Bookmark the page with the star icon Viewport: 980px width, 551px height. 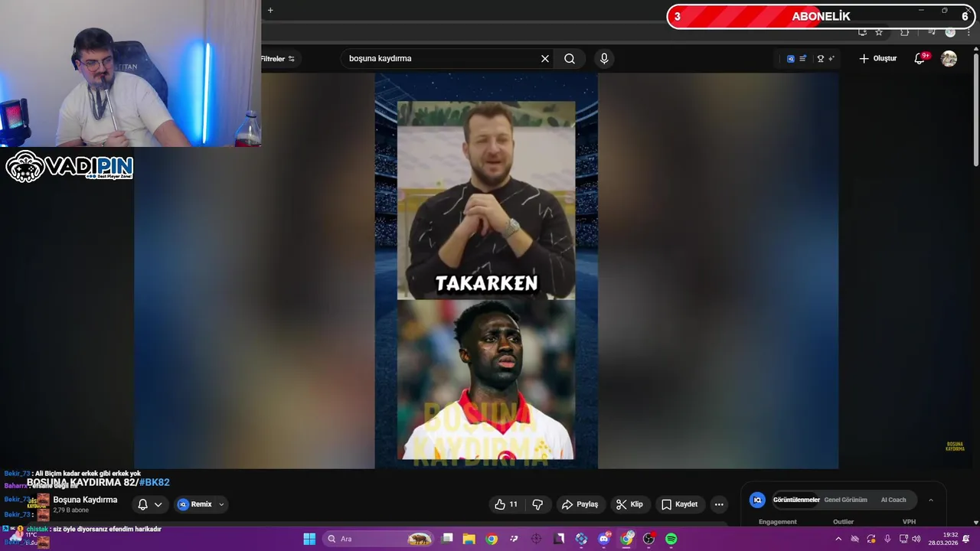point(879,32)
